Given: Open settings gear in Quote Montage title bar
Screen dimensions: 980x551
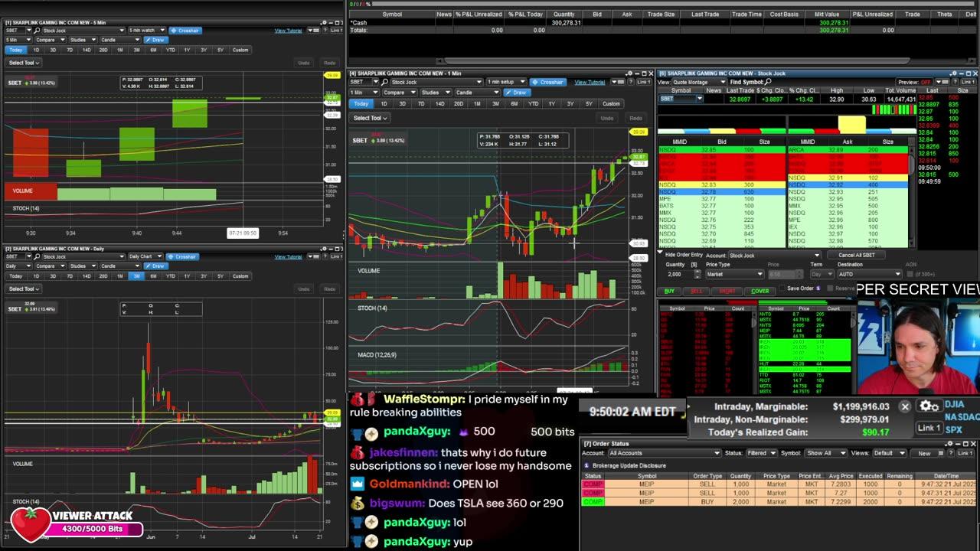Looking at the screenshot, I should (953, 73).
